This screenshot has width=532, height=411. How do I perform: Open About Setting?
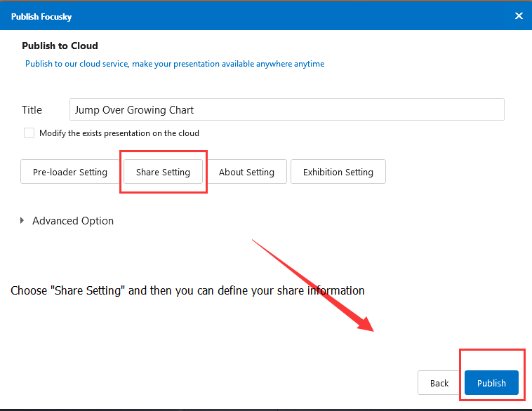(x=246, y=172)
